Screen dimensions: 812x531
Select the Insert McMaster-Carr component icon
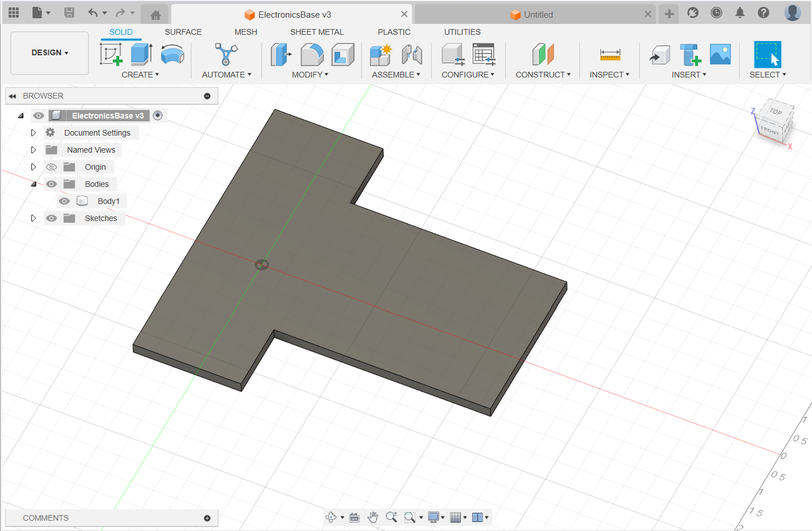pyautogui.click(x=690, y=55)
